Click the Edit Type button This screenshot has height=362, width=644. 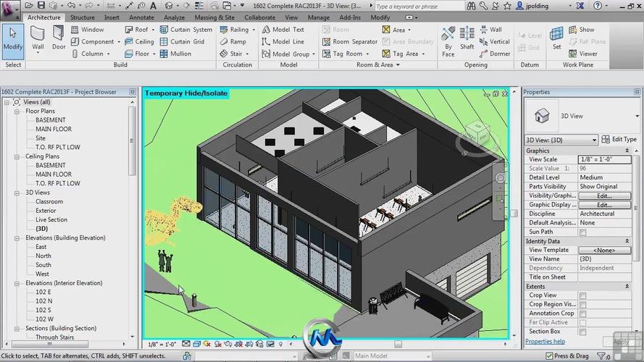tap(619, 140)
